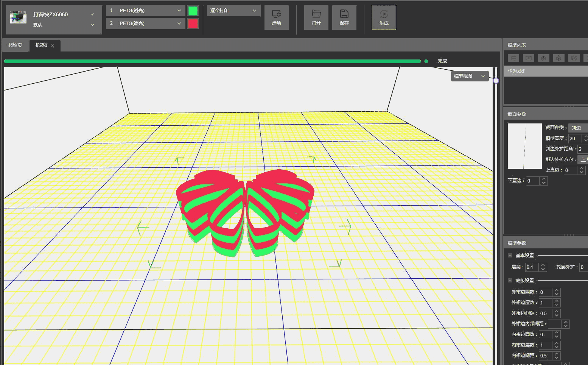Click the green color swatch for material 1
This screenshot has width=588, height=365.
193,11
